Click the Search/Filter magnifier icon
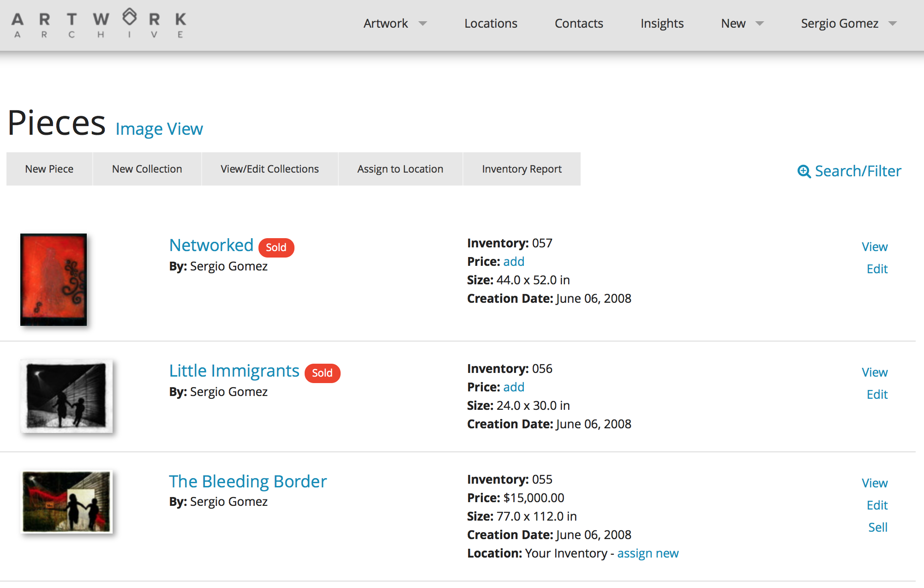 pyautogui.click(x=804, y=171)
